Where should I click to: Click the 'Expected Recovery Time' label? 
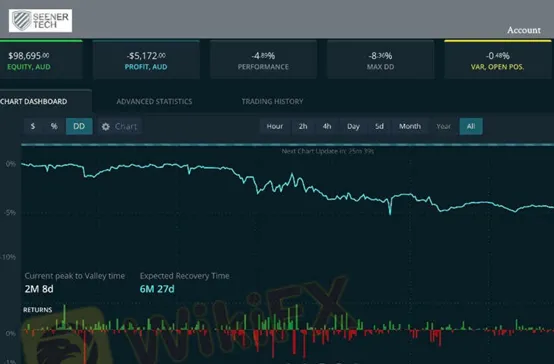pyautogui.click(x=184, y=276)
